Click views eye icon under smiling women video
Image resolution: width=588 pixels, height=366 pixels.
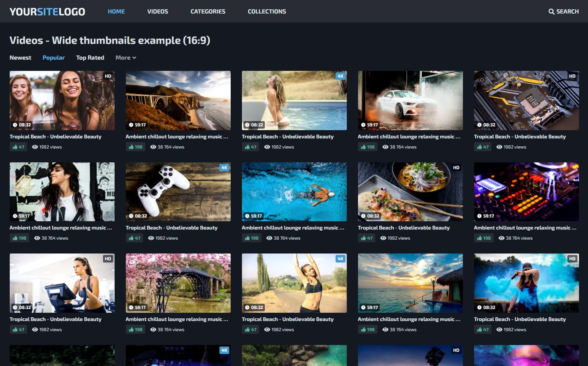pos(35,147)
